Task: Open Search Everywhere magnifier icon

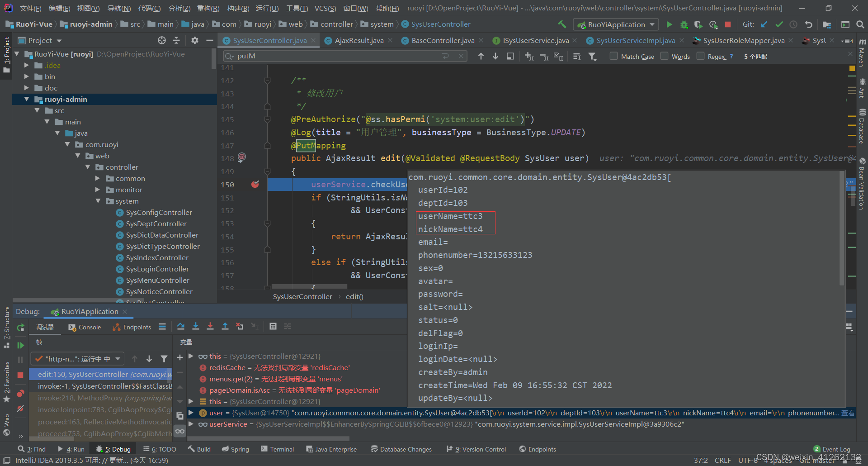Action: 860,24
